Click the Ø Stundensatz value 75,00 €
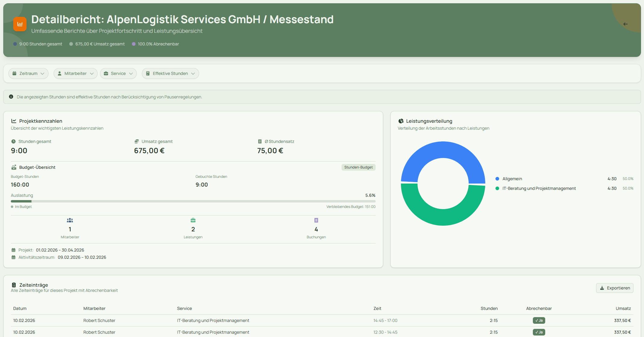The image size is (644, 337). click(x=270, y=151)
